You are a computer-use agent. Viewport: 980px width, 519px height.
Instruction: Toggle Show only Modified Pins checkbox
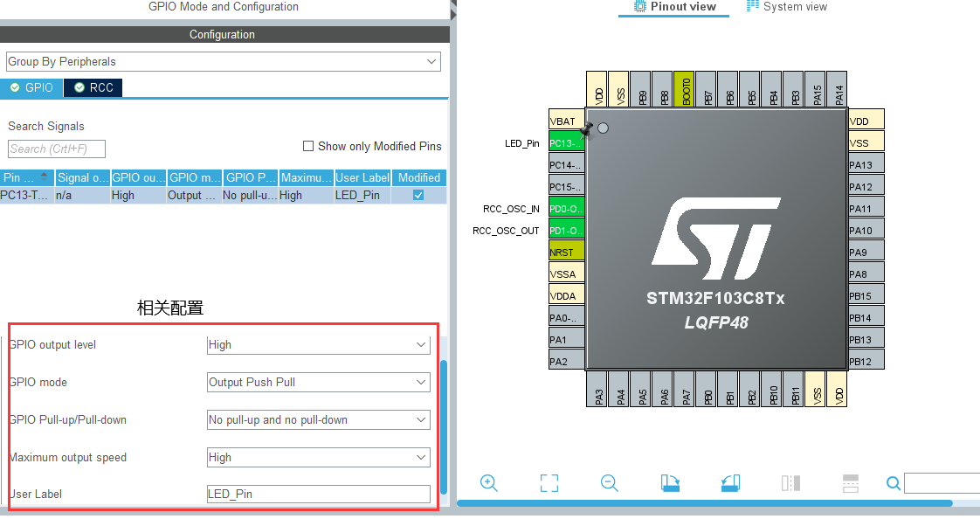pos(308,146)
